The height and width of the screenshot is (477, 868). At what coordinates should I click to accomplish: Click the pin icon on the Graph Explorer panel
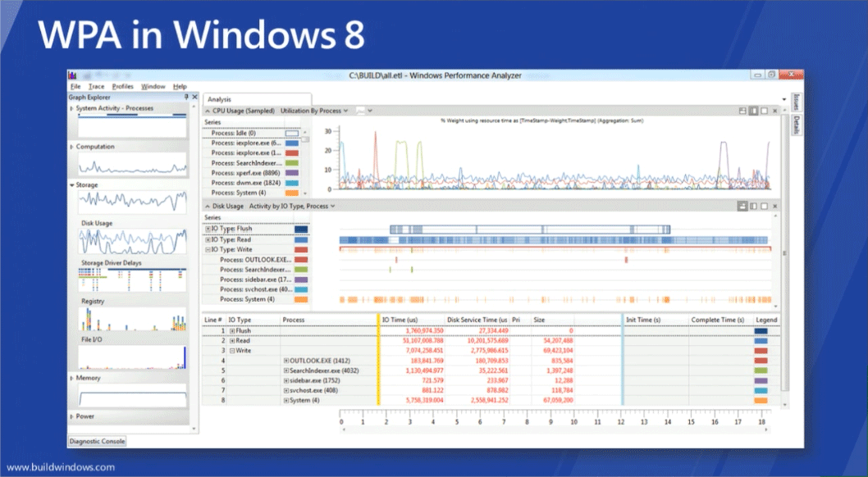[185, 97]
